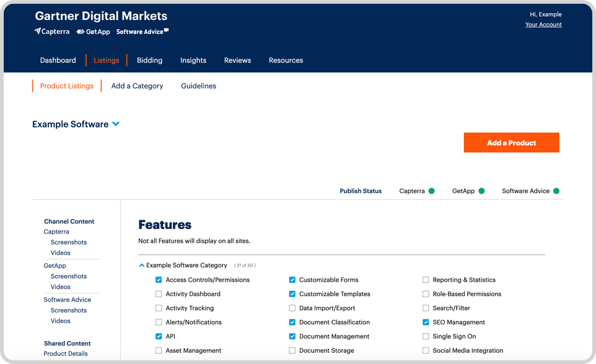Open Videos under GetApp in sidebar
Viewport: 596px width, 364px height.
pyautogui.click(x=61, y=287)
